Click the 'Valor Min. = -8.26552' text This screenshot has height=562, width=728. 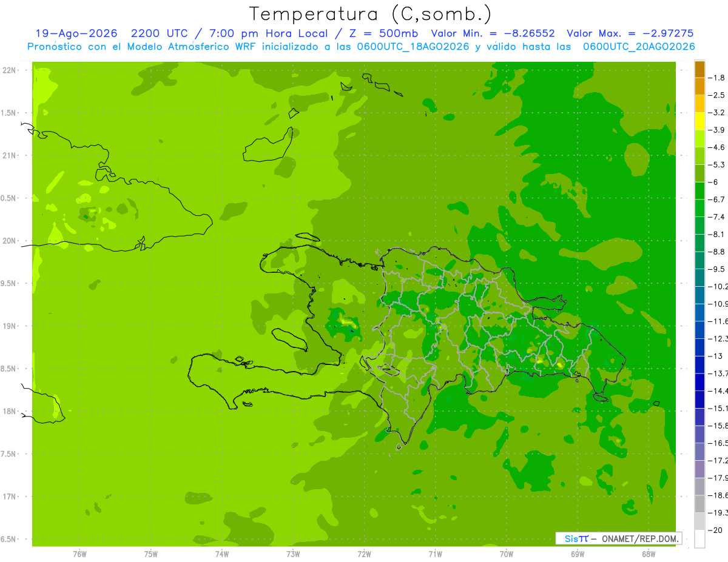(x=493, y=33)
